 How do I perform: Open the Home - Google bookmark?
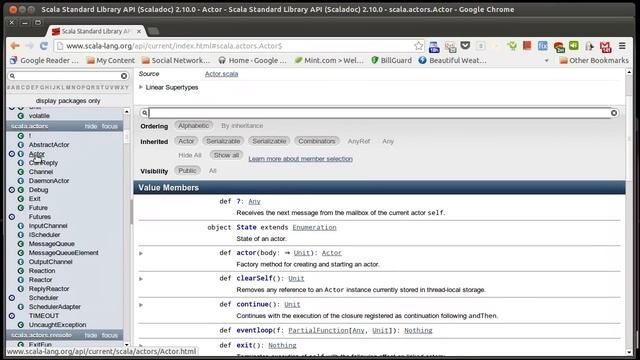click(x=253, y=60)
